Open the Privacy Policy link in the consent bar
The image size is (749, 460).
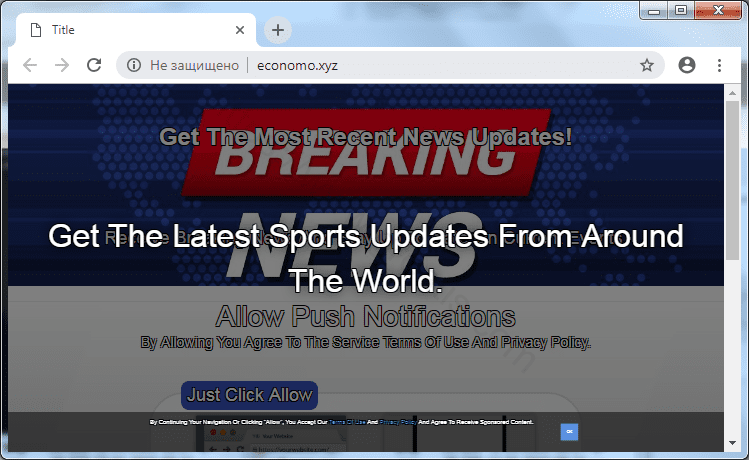point(397,423)
